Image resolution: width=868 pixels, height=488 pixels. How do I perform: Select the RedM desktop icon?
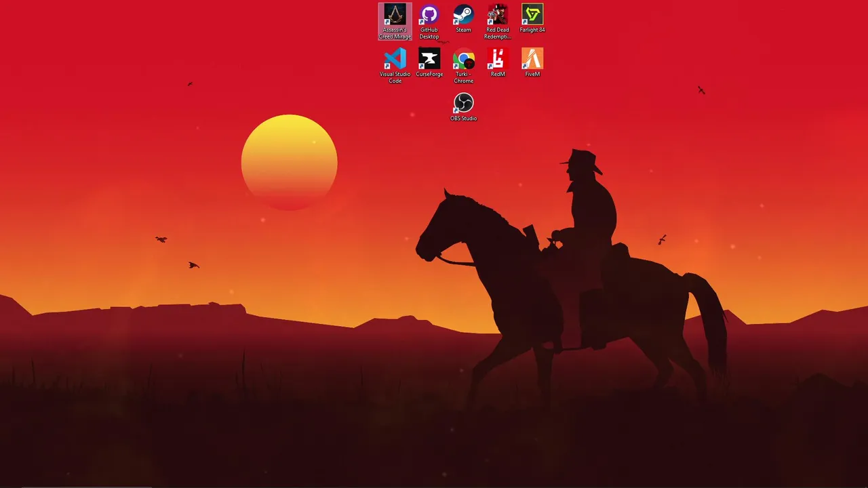498,62
